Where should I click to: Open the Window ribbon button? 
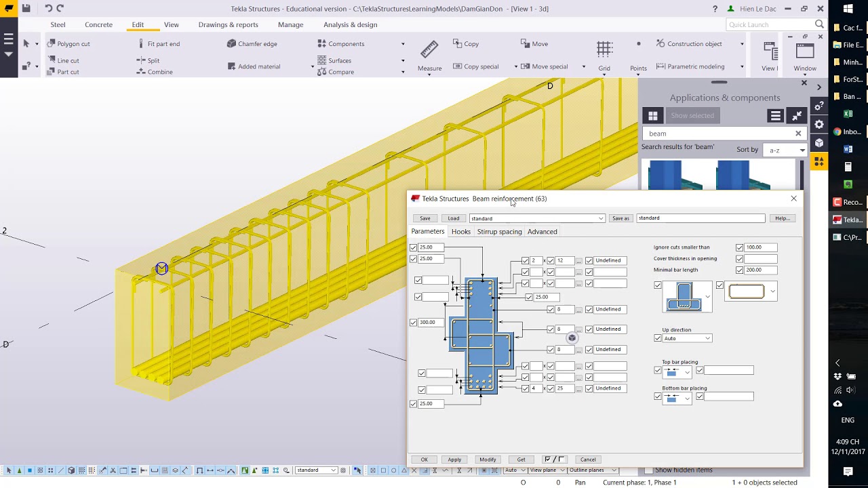[805, 56]
